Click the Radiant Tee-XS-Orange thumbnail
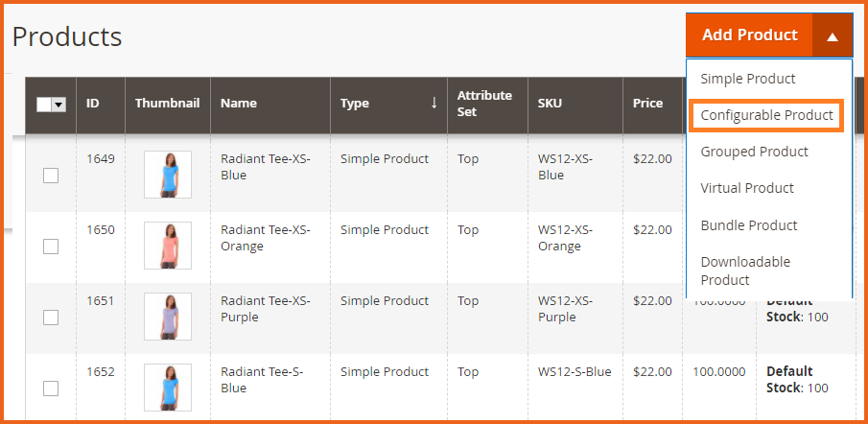 point(167,246)
